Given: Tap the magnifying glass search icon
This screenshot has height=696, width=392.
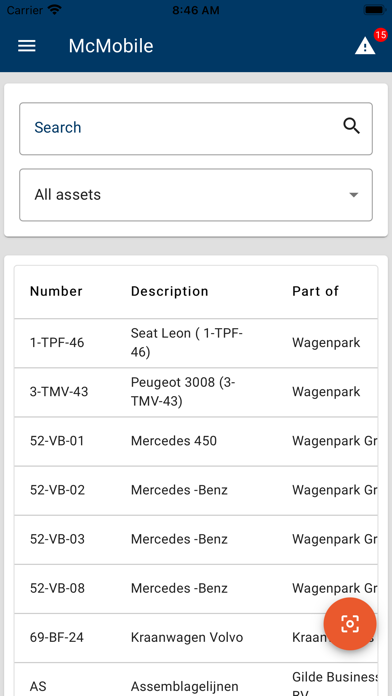Looking at the screenshot, I should tap(351, 127).
